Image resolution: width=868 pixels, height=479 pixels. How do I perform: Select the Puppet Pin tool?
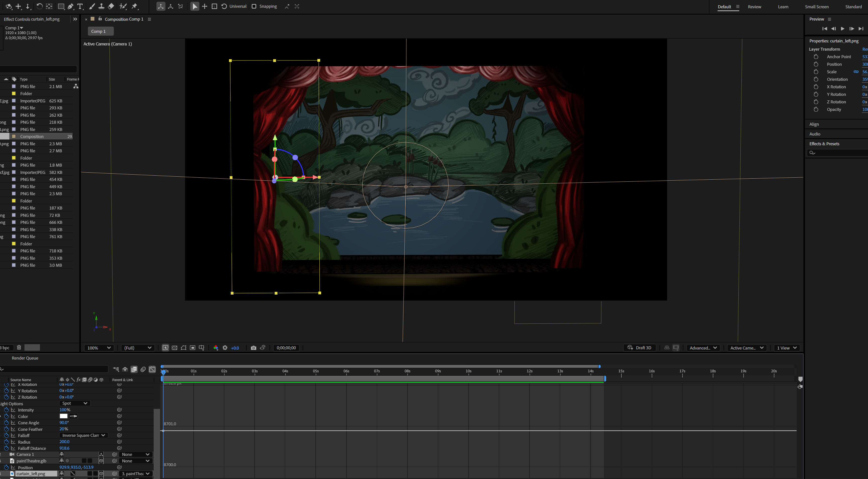click(x=135, y=6)
